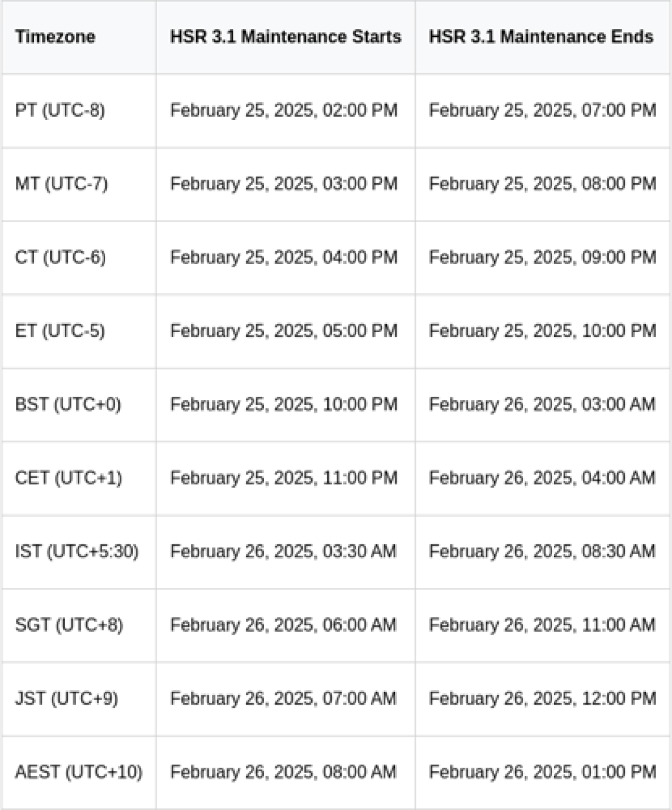Select the CT (UTC-6) timezone cell
672x810 pixels.
60,257
